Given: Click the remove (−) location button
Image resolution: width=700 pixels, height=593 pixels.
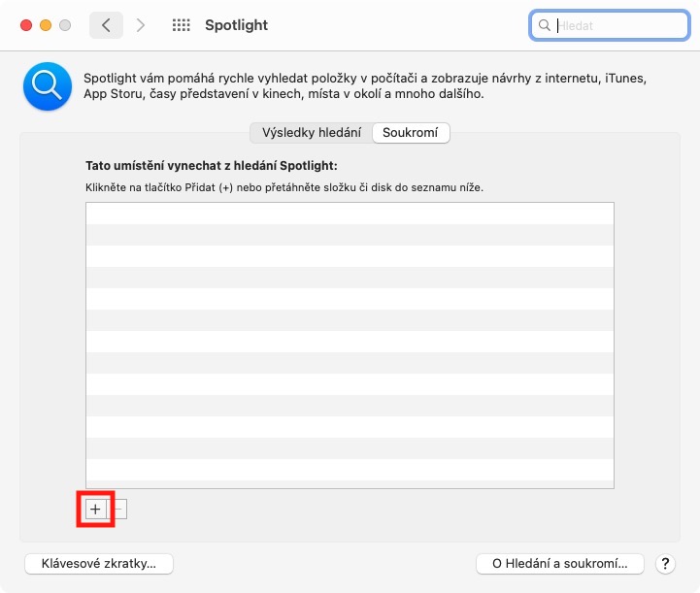Looking at the screenshot, I should point(118,510).
